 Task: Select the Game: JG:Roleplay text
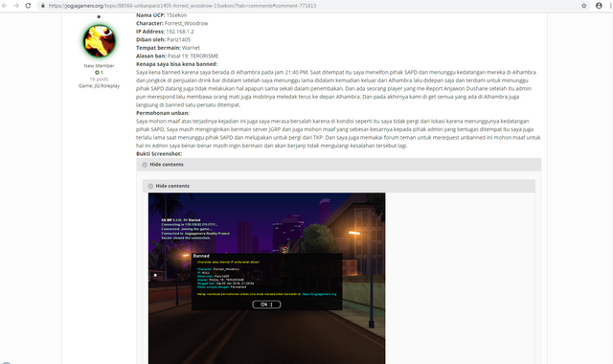99,85
